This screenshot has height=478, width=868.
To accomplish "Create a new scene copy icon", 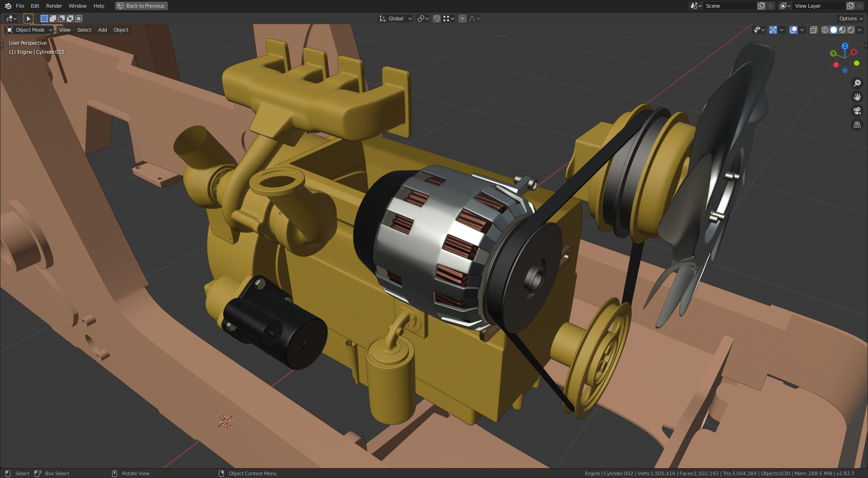I will point(761,6).
